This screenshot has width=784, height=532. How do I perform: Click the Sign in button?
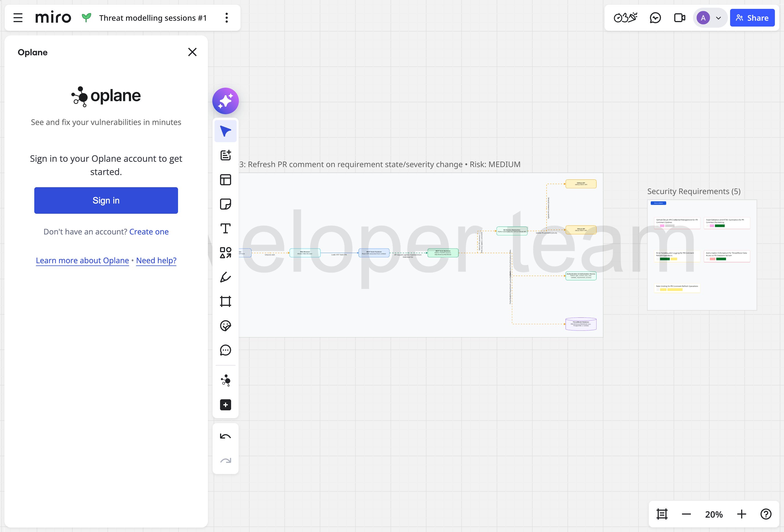pyautogui.click(x=106, y=200)
